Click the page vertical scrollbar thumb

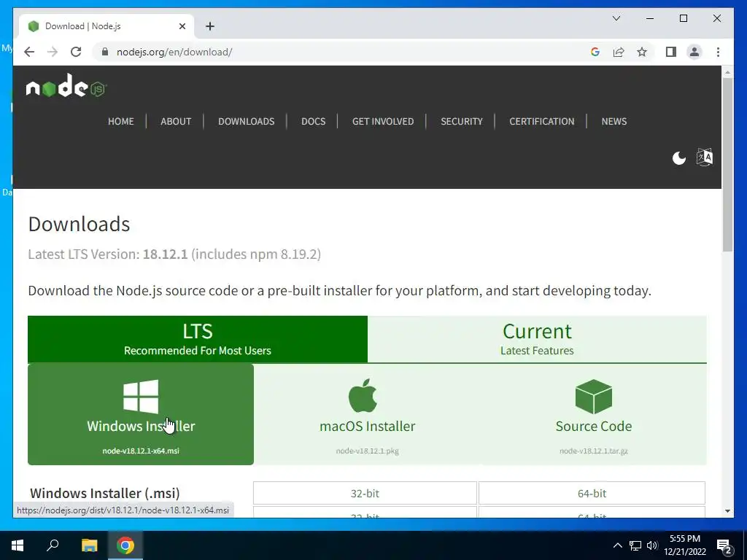pyautogui.click(x=727, y=164)
